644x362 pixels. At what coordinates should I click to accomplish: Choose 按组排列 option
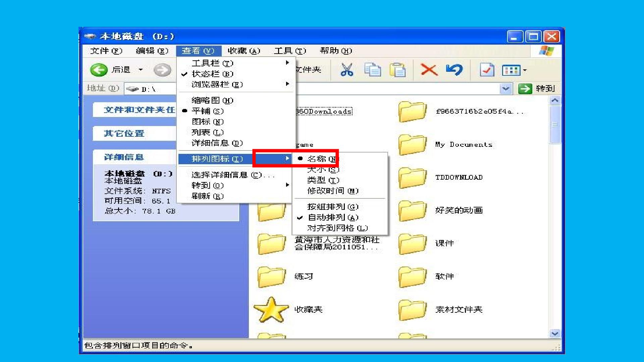(340, 207)
